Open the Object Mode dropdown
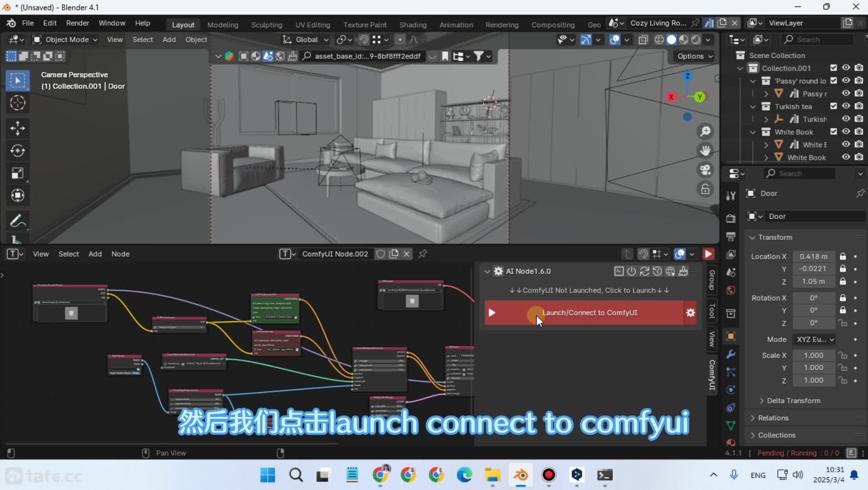868x490 pixels. coord(65,40)
